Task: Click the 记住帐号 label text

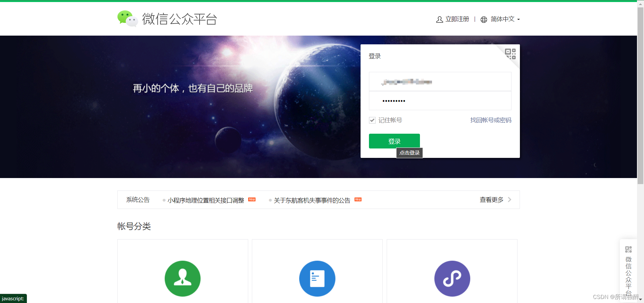Action: click(x=390, y=120)
